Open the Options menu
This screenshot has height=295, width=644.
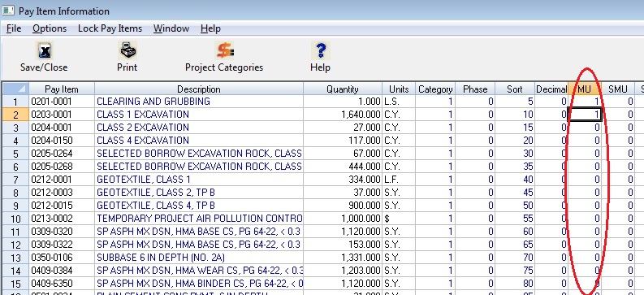[50, 28]
